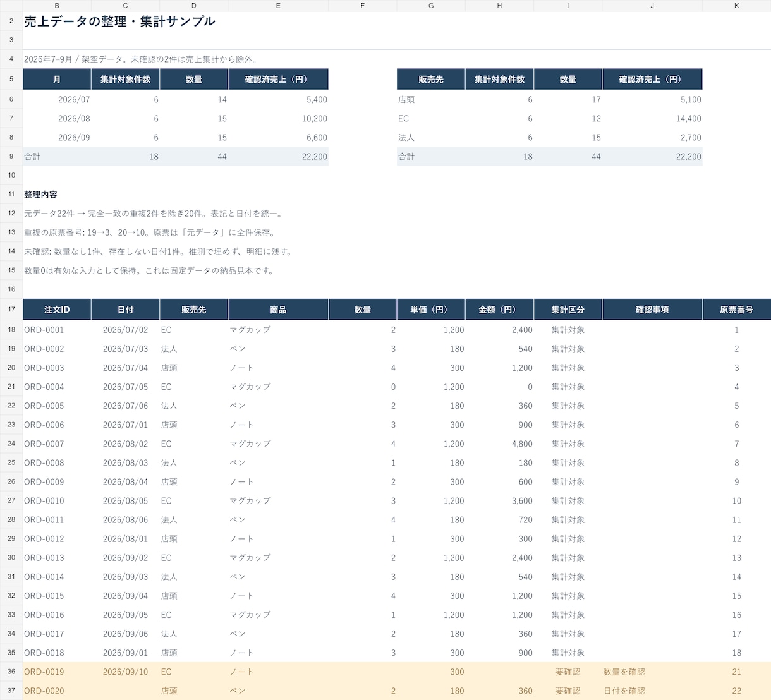Image resolution: width=771 pixels, height=700 pixels.
Task: Click the date 2026/09/10
Action: 125,672
